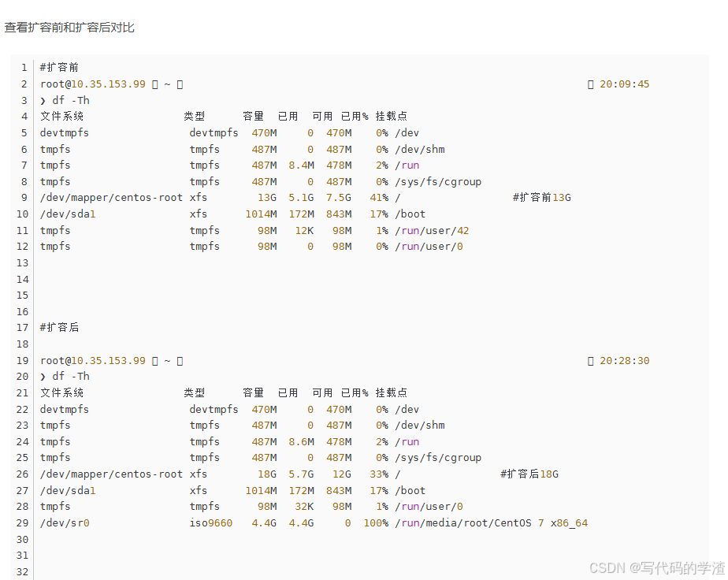Click the 100% usage value
This screenshot has width=728, height=580.
pos(376,523)
